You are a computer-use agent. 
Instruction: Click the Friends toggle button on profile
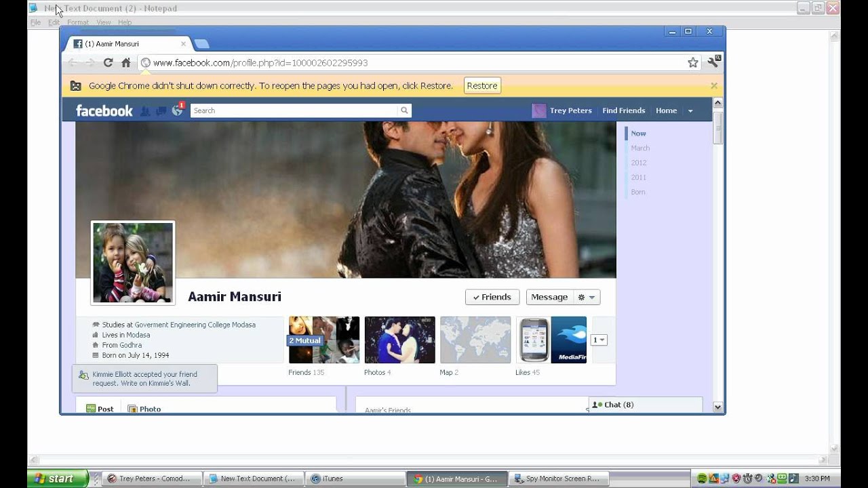click(x=492, y=297)
